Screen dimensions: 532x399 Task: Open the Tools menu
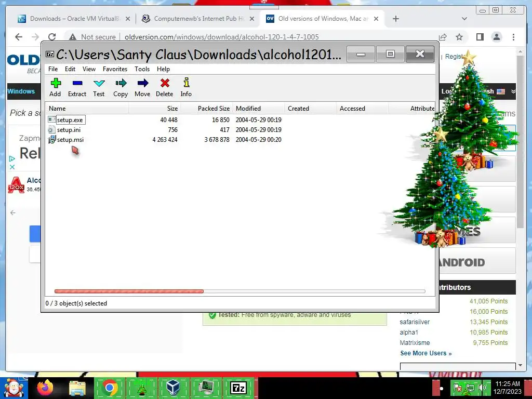pos(142,69)
